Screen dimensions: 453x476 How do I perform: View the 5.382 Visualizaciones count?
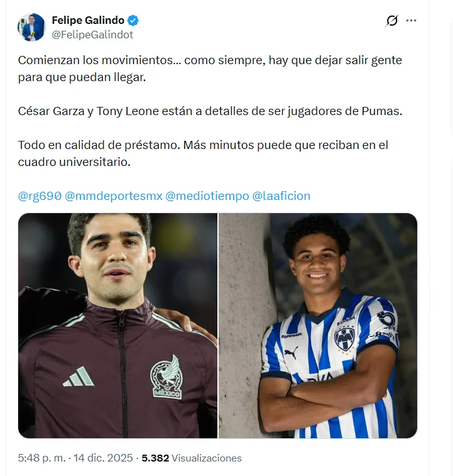(192, 458)
